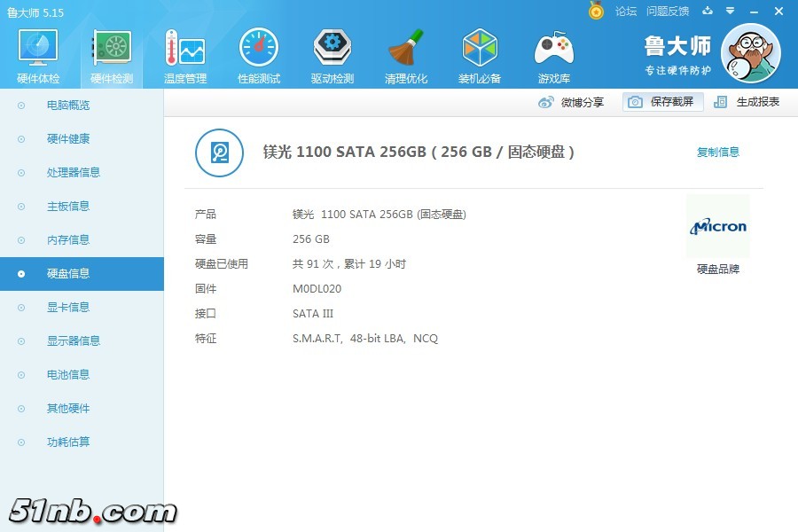Switch to 硬件检测 tab
798x532 pixels.
(x=112, y=55)
